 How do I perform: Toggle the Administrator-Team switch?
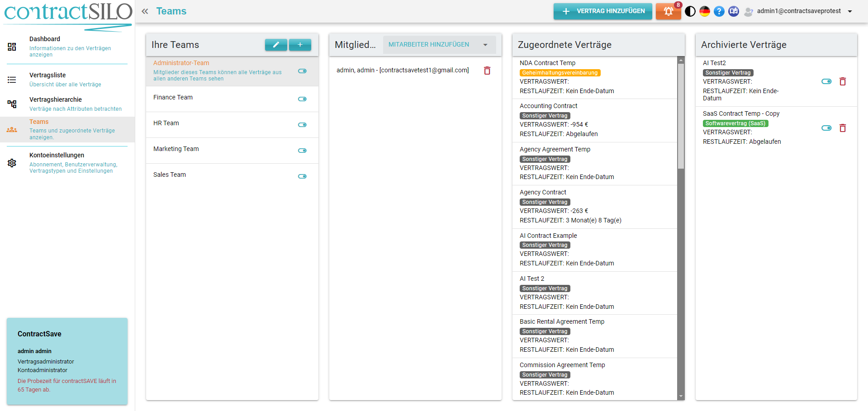click(x=302, y=71)
